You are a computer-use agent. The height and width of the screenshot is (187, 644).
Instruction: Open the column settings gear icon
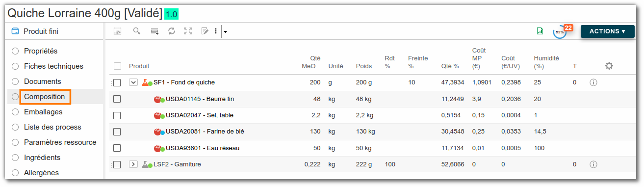pyautogui.click(x=609, y=66)
